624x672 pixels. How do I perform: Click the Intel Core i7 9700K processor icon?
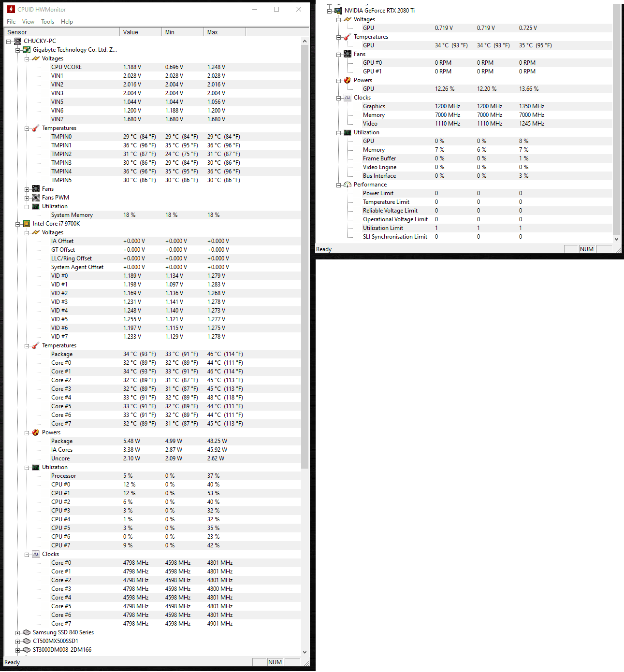27,224
